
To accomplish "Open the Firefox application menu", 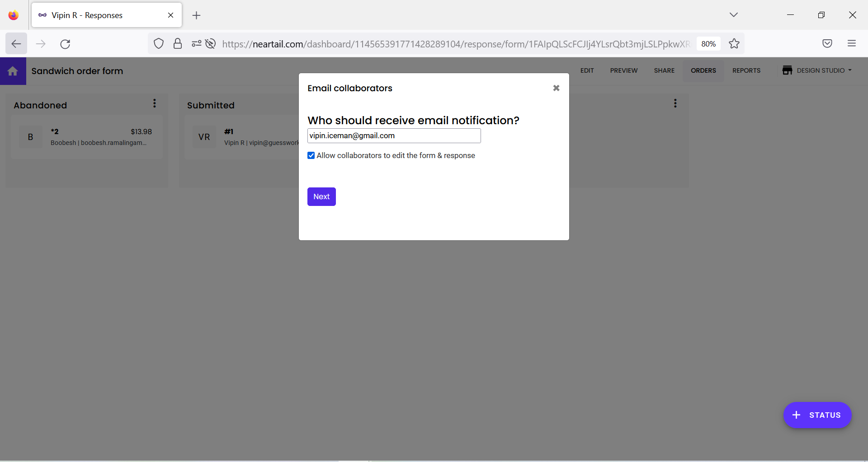I will (852, 43).
